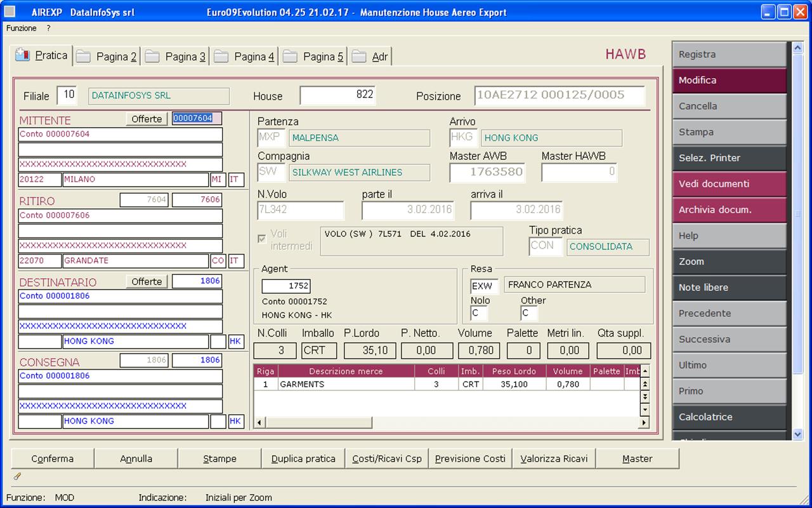Click the paintbrush icon below Conferma button

pyautogui.click(x=17, y=476)
